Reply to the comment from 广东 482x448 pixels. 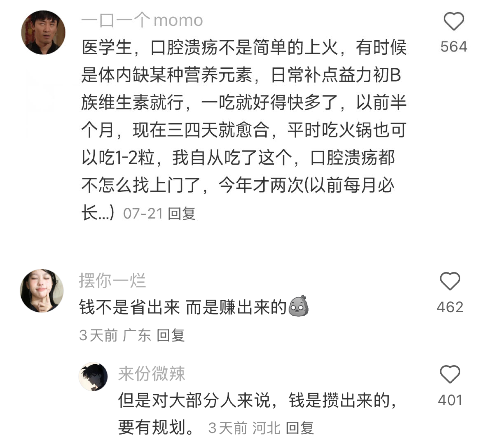(x=171, y=335)
